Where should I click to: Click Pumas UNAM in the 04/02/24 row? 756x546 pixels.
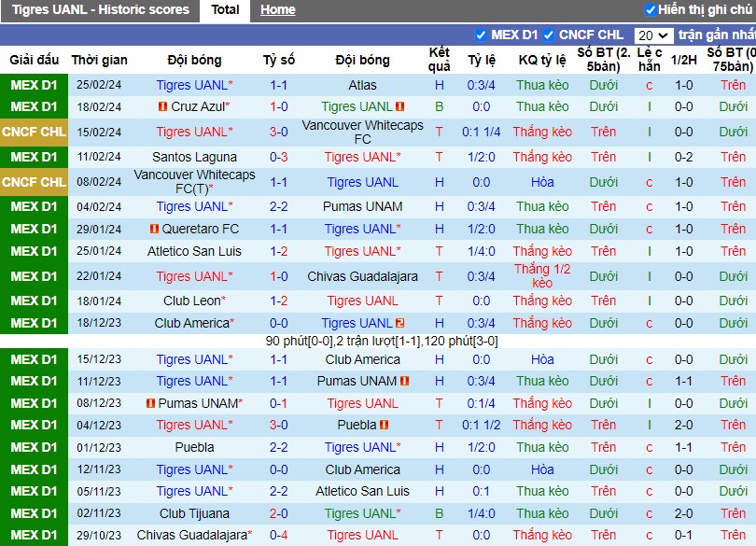(362, 206)
